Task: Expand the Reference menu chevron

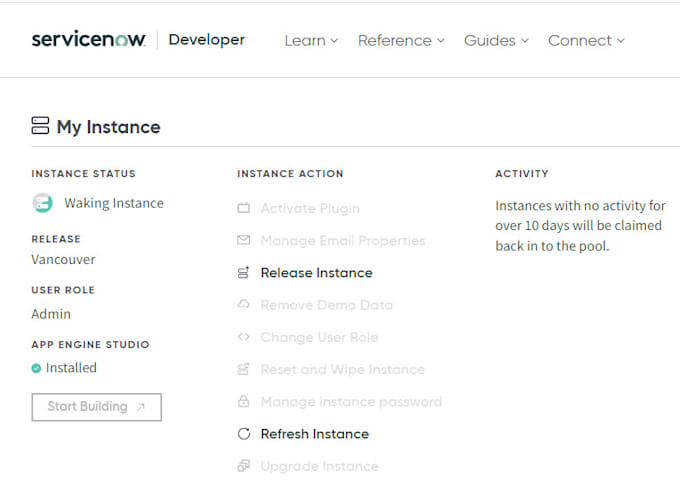Action: click(x=441, y=41)
